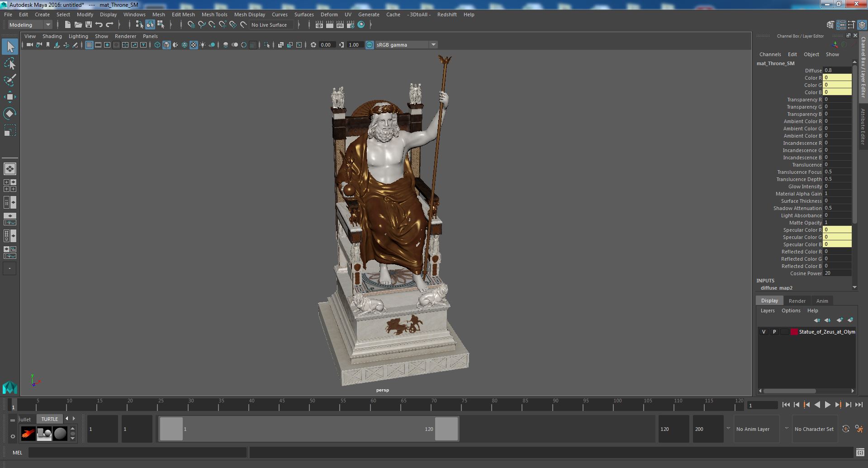Toggle color management ON button

click(370, 45)
